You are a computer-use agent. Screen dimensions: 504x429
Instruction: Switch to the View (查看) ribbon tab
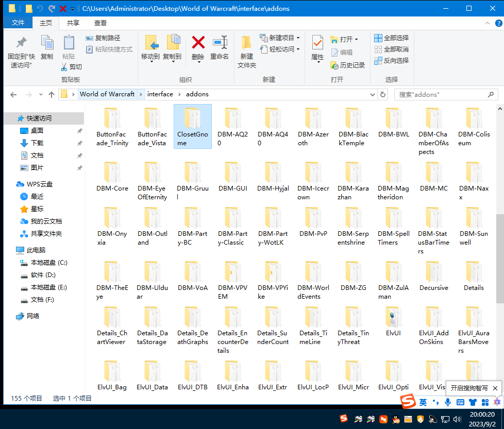pyautogui.click(x=100, y=23)
